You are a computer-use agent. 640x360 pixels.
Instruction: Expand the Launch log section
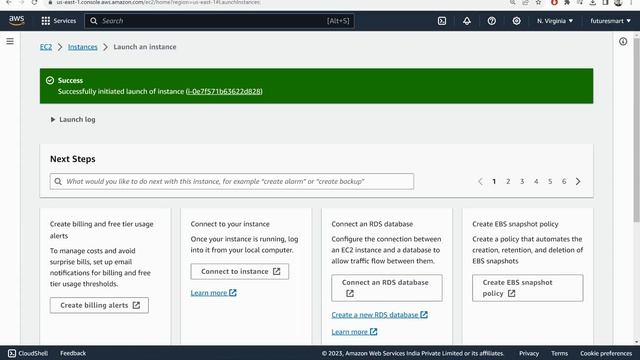pyautogui.click(x=73, y=119)
